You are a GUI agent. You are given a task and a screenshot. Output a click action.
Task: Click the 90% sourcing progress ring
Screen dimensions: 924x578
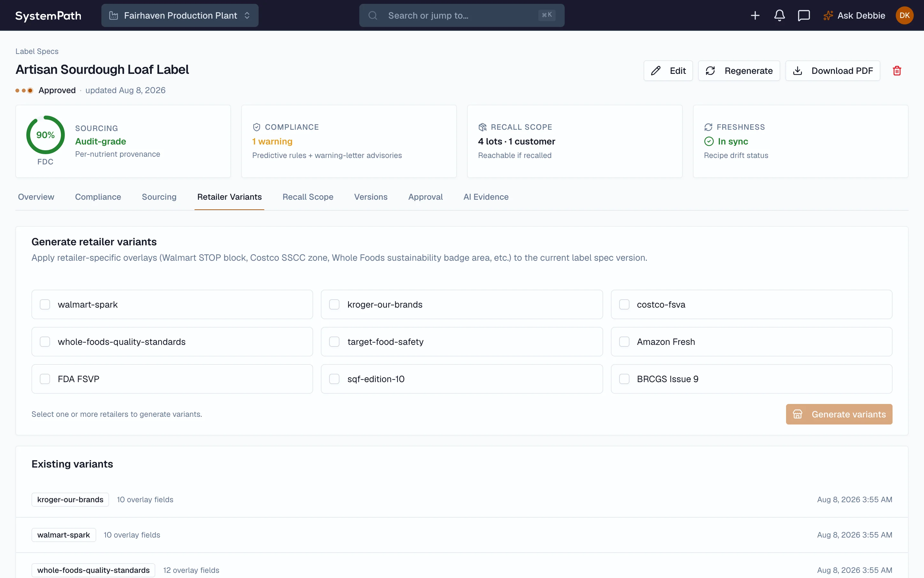[46, 135]
